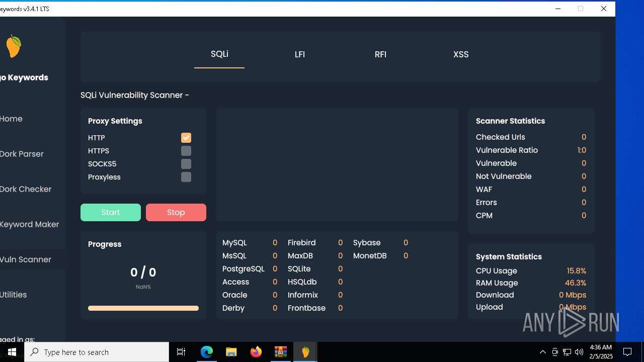
Task: Click the PostgreSQL database label
Action: (244, 269)
